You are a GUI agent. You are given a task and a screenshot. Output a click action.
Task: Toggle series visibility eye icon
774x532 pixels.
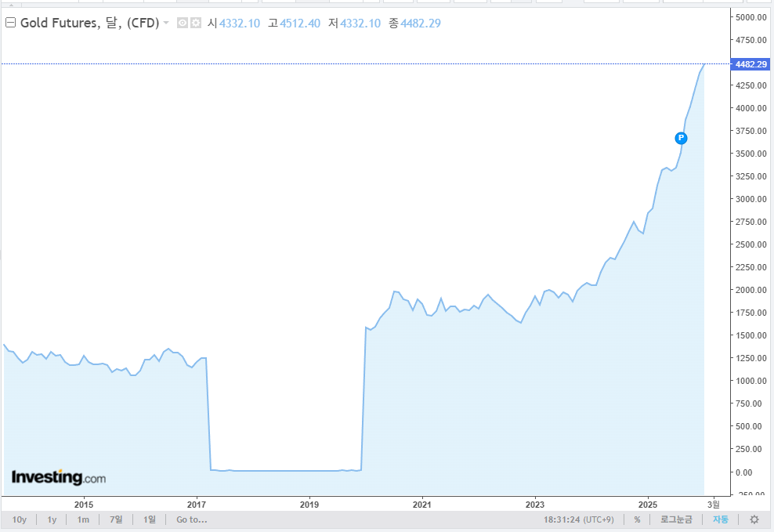[x=182, y=24]
